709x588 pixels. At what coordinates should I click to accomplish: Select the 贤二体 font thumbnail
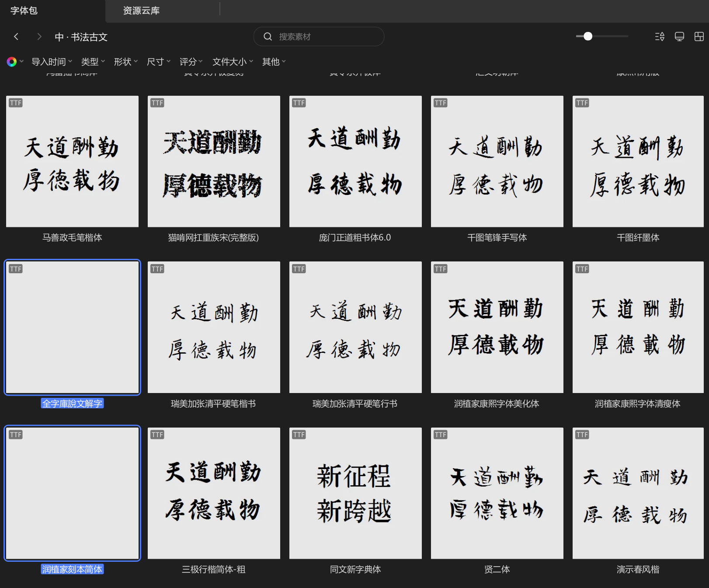tap(497, 493)
